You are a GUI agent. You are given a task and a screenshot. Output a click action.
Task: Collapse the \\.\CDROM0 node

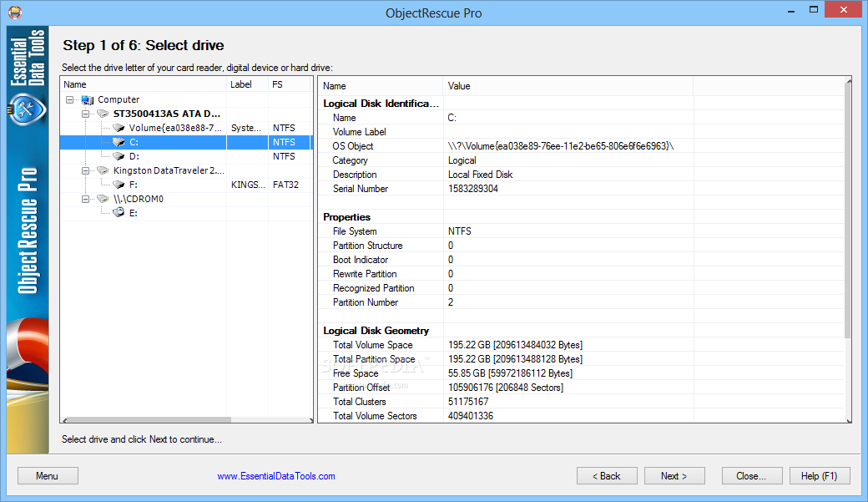[85, 199]
